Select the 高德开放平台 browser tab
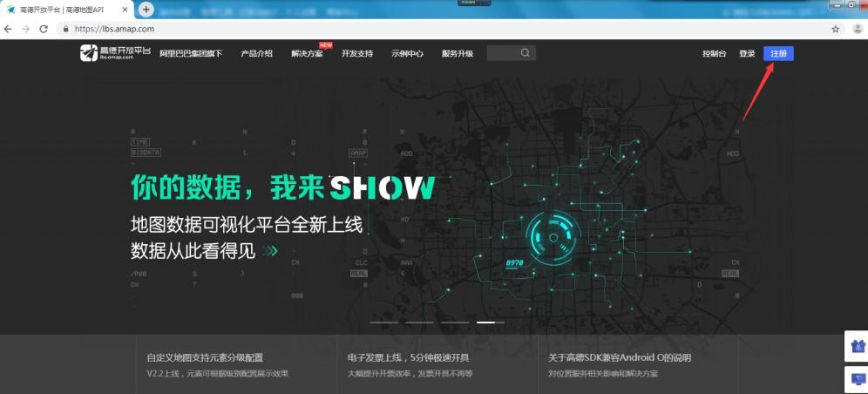 (67, 10)
